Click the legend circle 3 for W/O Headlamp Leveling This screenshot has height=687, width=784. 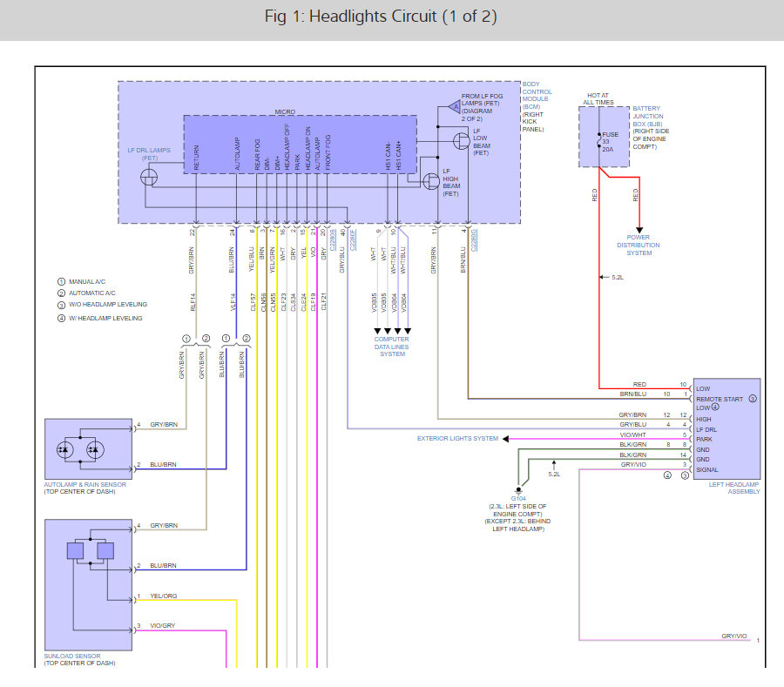62,305
